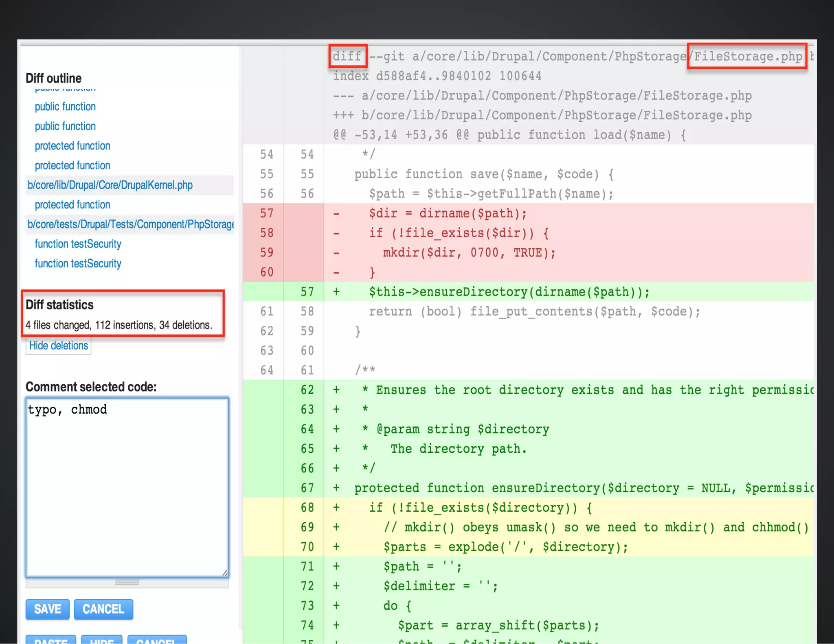
Task: Click the line '$parts = explode' on line 70
Action: pos(505,547)
